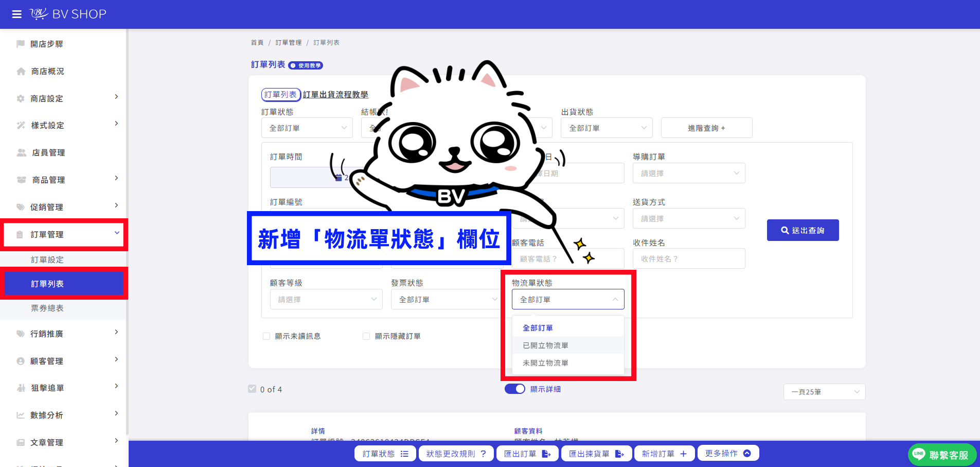
Task: Check the select-all box beside 0 of 4
Action: [x=252, y=389]
